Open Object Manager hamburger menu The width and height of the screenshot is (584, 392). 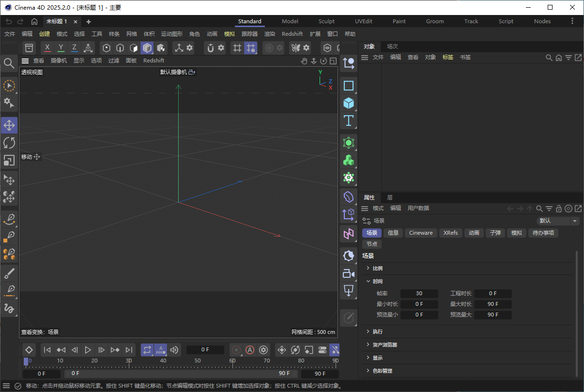[x=365, y=57]
